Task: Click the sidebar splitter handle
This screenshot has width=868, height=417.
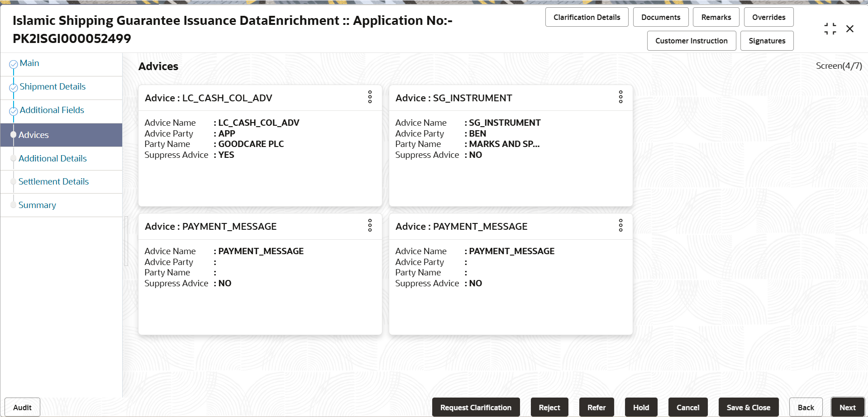Action: click(x=126, y=241)
